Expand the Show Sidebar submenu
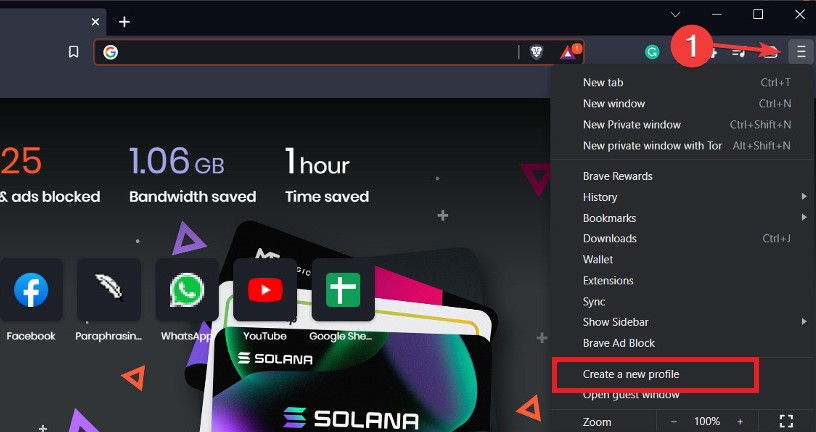The height and width of the screenshot is (432, 816). tap(682, 322)
